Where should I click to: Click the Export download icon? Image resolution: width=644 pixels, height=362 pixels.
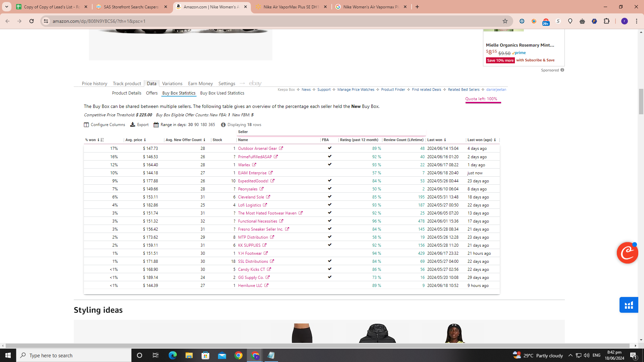[133, 125]
